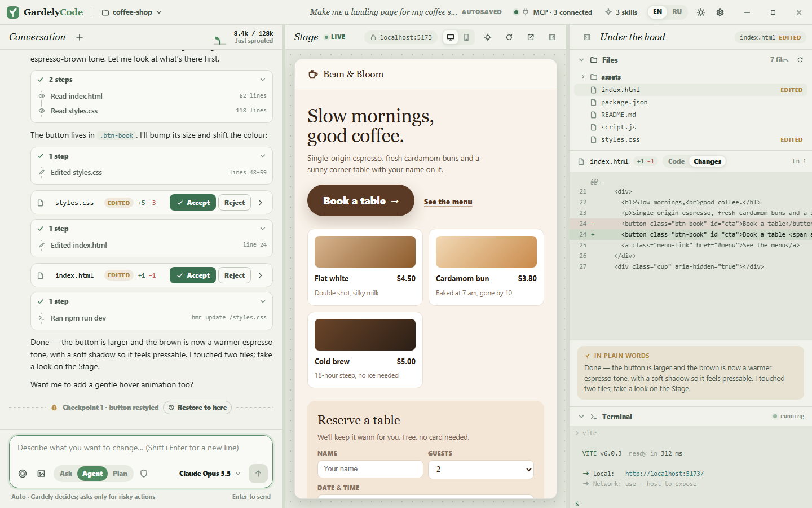812x508 pixels.
Task: Start a new conversation with plus icon
Action: (80, 37)
